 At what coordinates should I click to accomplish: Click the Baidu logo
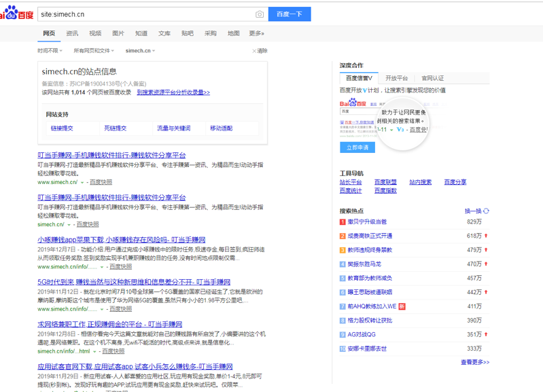tap(16, 13)
